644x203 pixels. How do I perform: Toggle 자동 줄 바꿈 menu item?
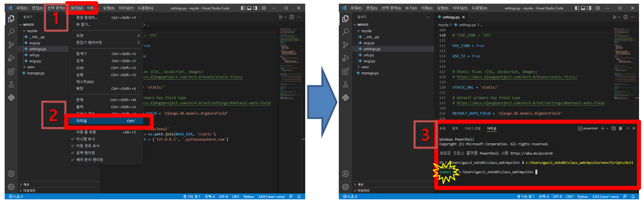[106, 132]
